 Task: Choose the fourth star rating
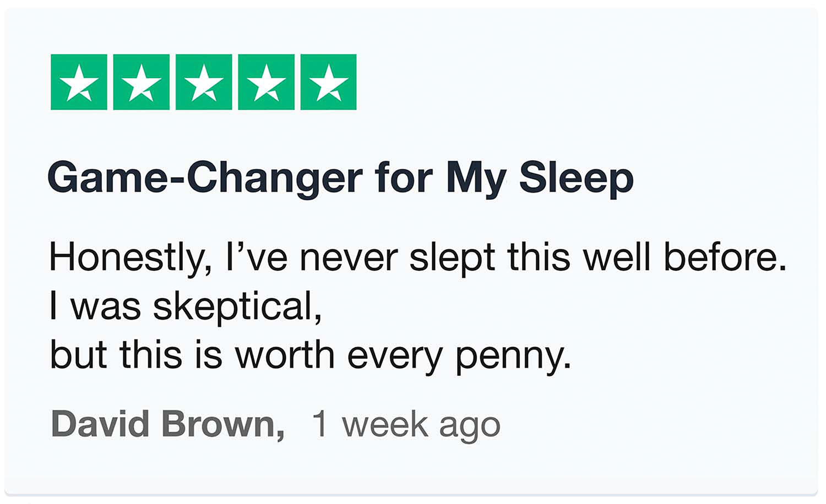pos(266,82)
